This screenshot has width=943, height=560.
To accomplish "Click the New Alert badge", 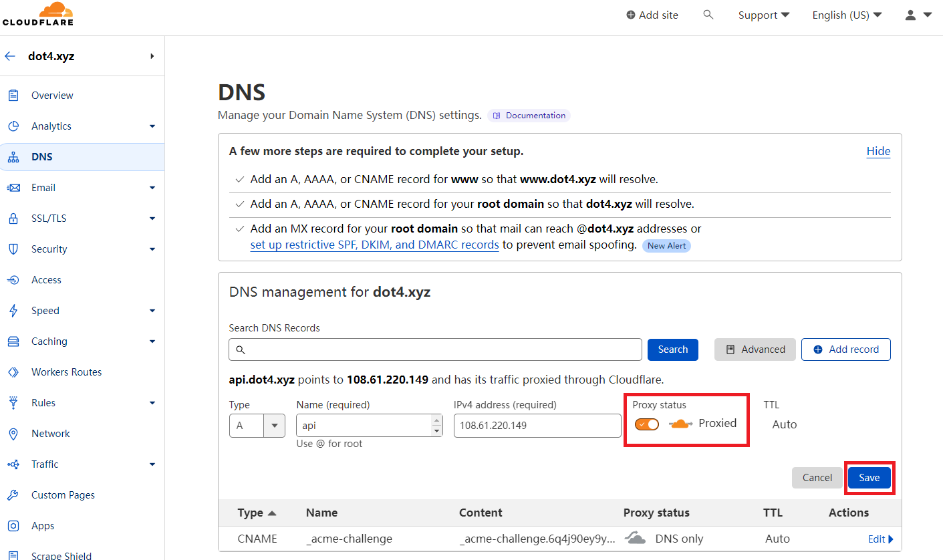I will pyautogui.click(x=667, y=245).
